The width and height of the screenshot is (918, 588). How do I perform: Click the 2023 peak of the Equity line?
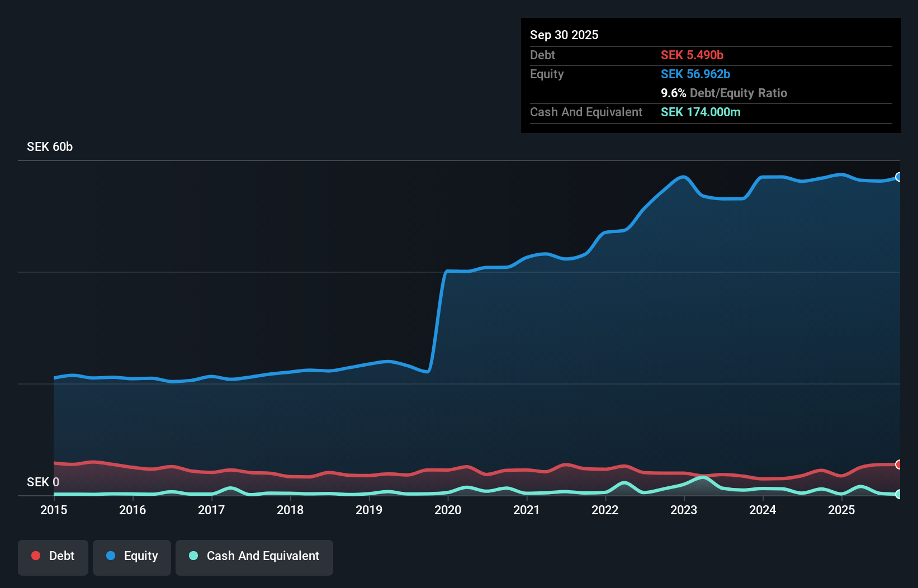tap(683, 177)
